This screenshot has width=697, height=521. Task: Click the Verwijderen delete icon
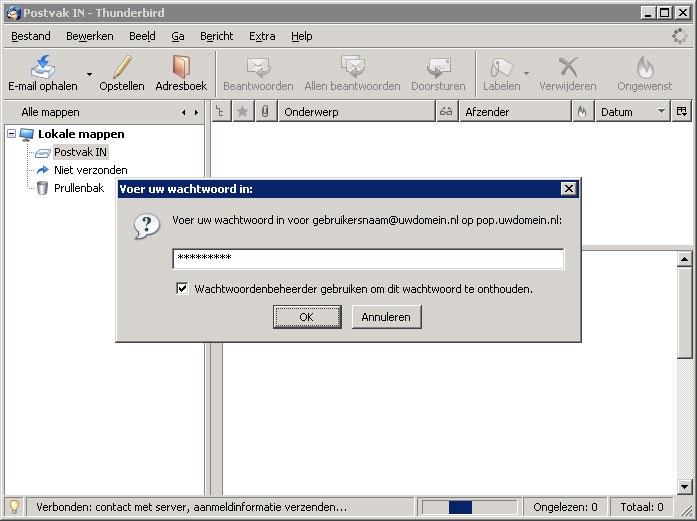click(x=568, y=67)
